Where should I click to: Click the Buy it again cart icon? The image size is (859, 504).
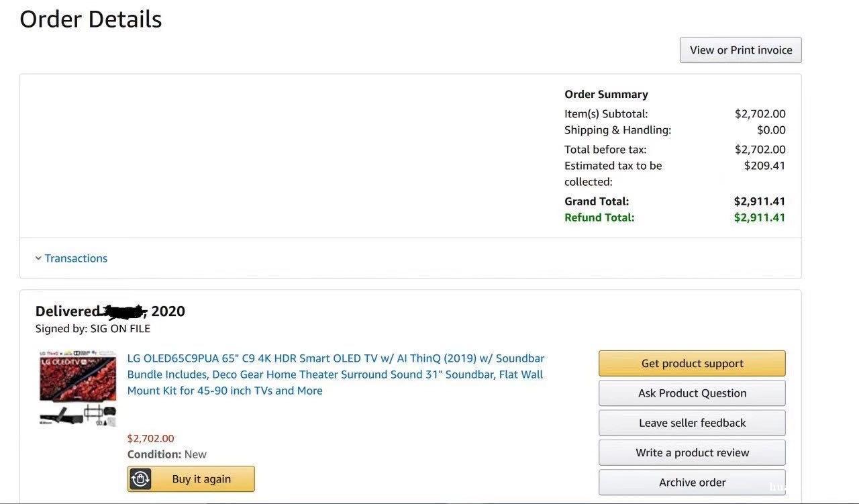[x=140, y=479]
